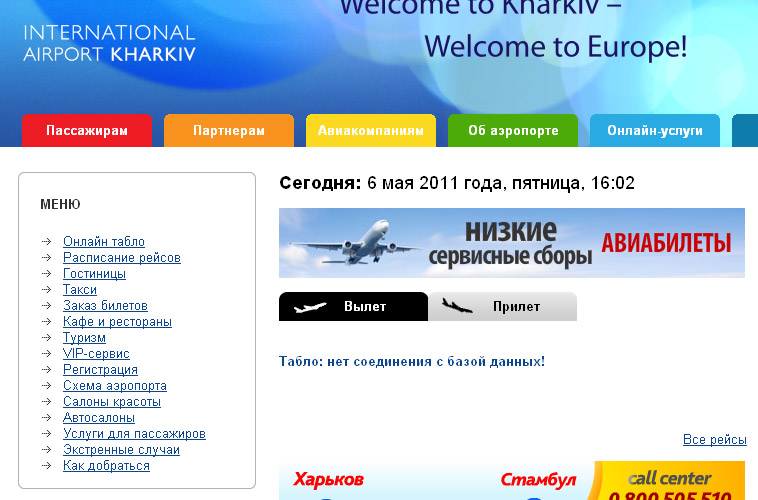Open the red Пассажирам tab

click(x=87, y=131)
